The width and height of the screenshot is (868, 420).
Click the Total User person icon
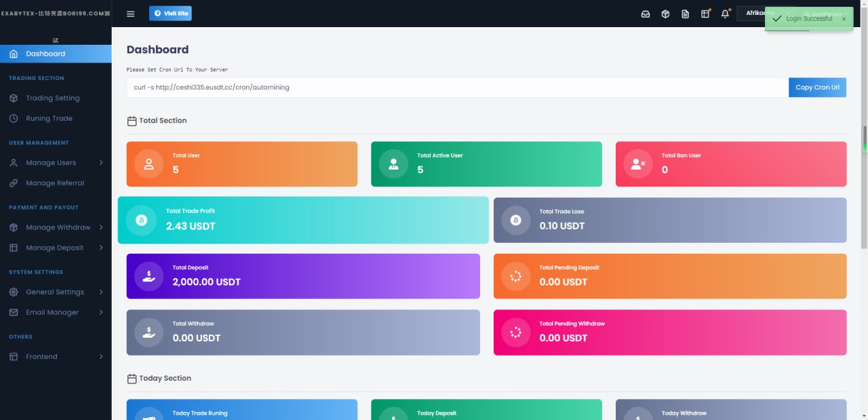tap(149, 164)
